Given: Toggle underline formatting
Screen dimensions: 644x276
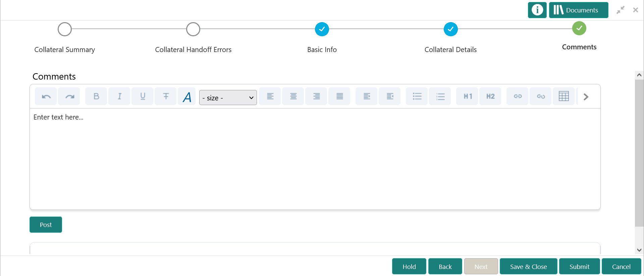Looking at the screenshot, I should pos(143,96).
